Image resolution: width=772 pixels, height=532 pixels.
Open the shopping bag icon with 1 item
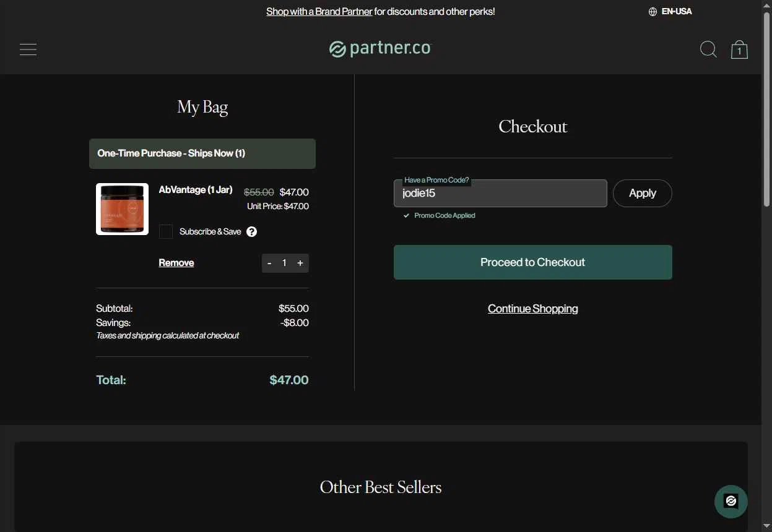(x=739, y=49)
